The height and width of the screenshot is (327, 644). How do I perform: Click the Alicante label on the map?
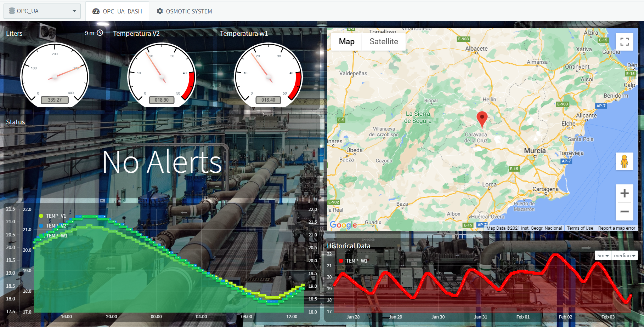click(586, 115)
